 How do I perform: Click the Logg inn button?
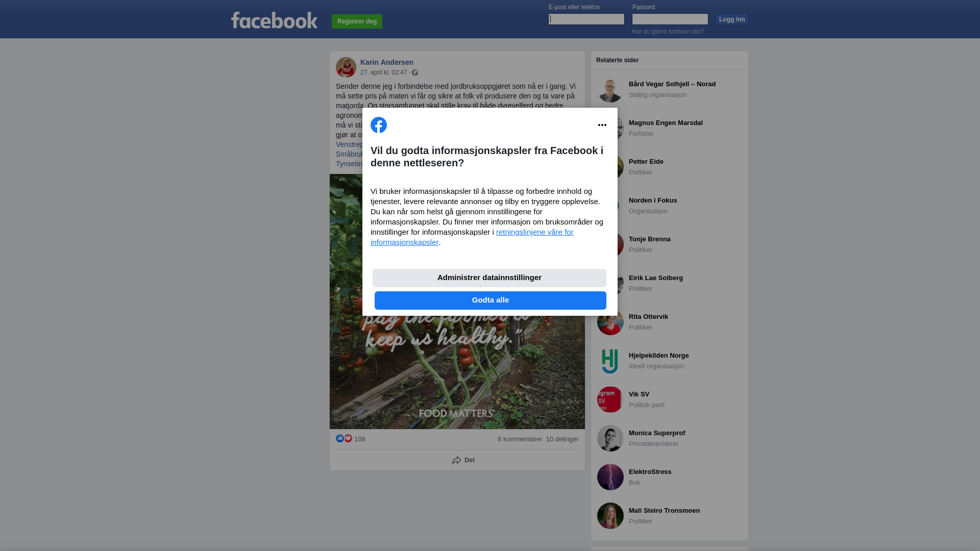coord(732,19)
